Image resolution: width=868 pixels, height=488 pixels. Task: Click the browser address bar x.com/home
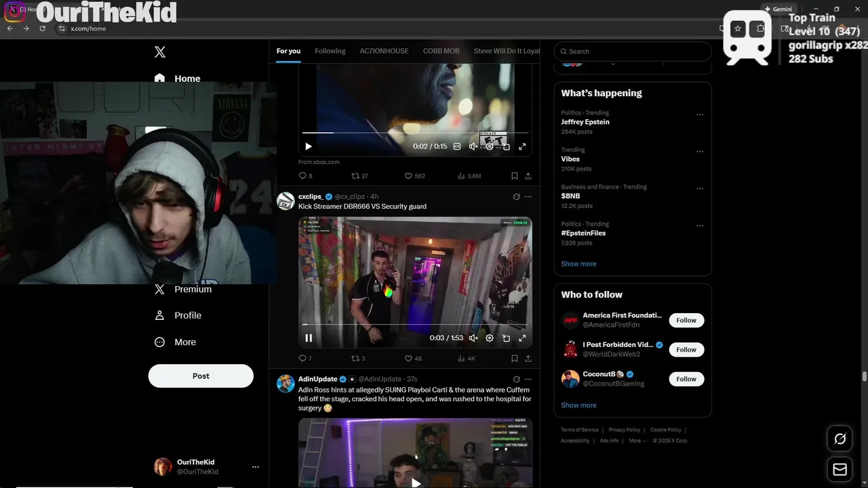88,29
